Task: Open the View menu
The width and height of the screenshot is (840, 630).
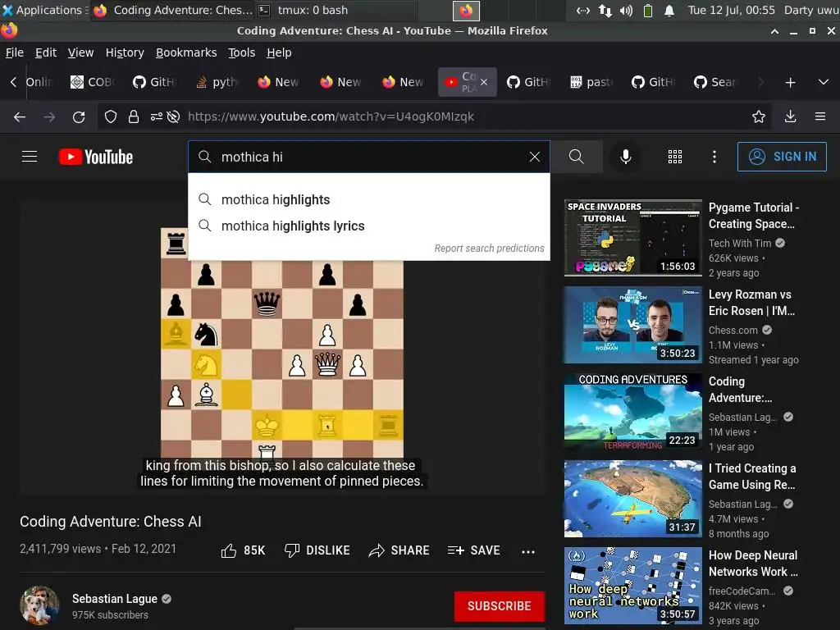Action: (x=80, y=52)
